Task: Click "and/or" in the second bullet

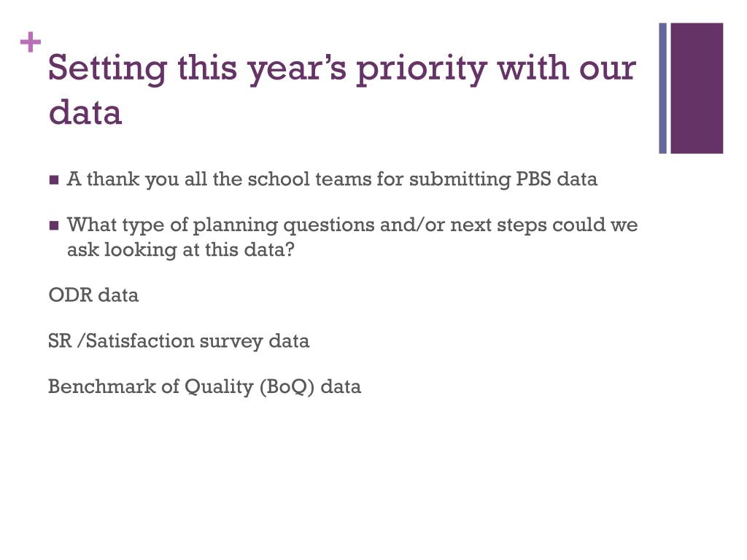Action: click(x=412, y=225)
